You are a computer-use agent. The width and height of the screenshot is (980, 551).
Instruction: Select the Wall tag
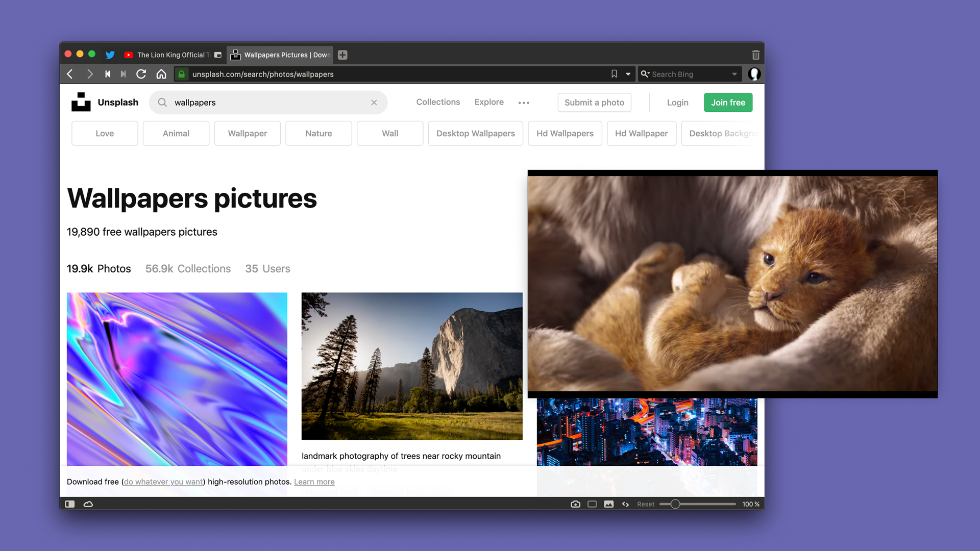(x=390, y=133)
